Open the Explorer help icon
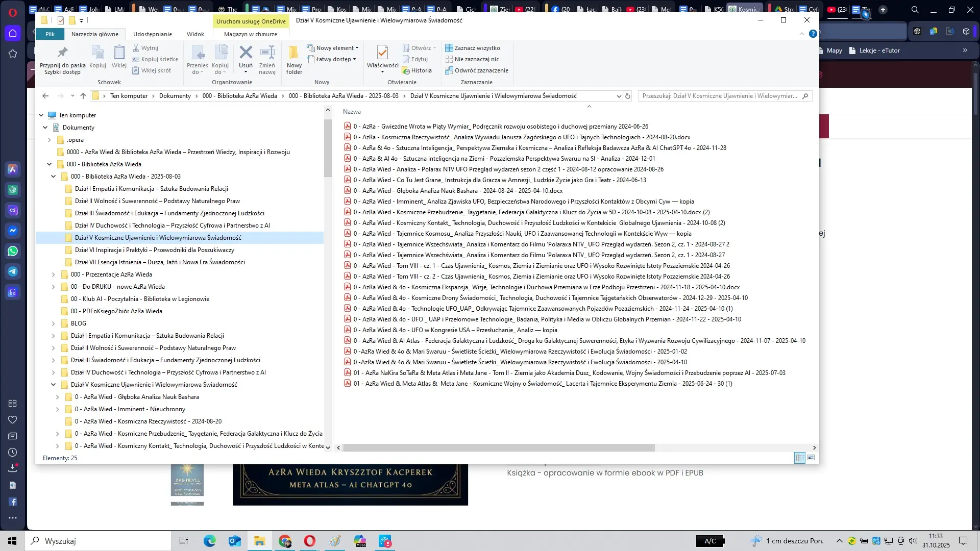980x551 pixels. tap(813, 34)
